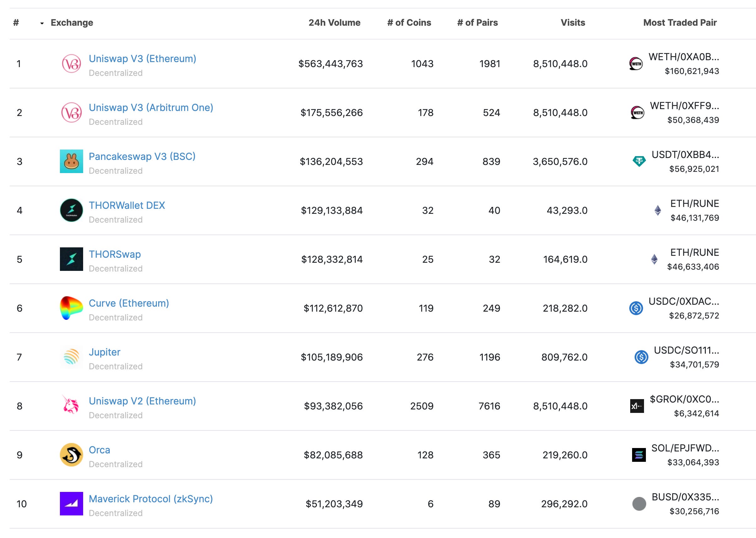Click the Pancakeswap bunny logo icon
The image size is (756, 538).
(x=71, y=161)
